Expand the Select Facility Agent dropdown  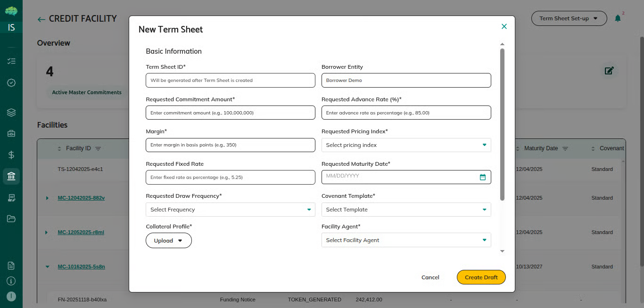(406, 240)
